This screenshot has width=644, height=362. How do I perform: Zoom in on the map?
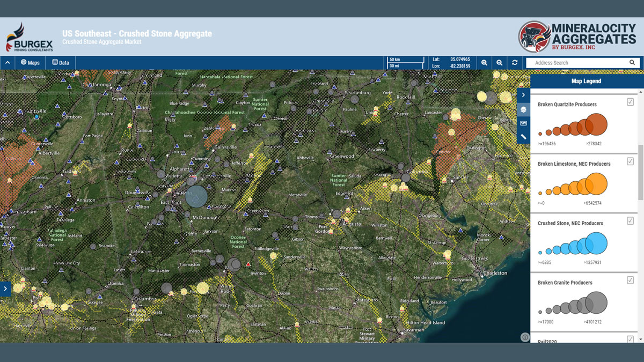(x=484, y=63)
